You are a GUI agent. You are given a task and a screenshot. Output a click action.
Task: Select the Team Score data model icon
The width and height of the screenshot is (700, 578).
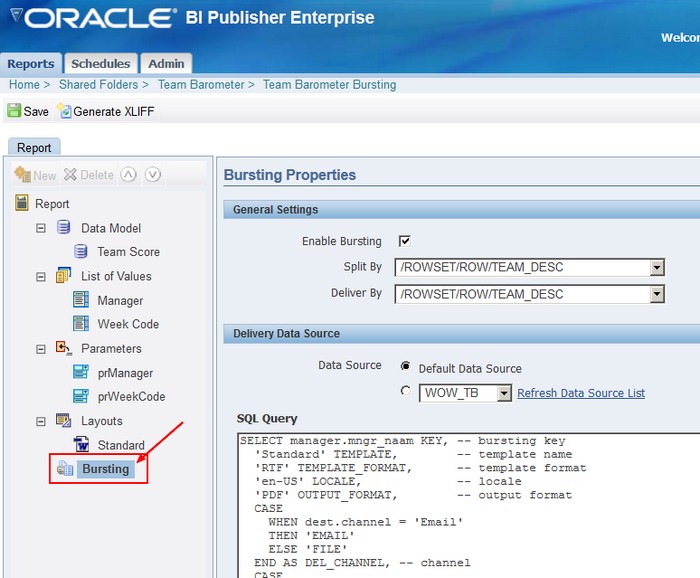click(x=81, y=252)
